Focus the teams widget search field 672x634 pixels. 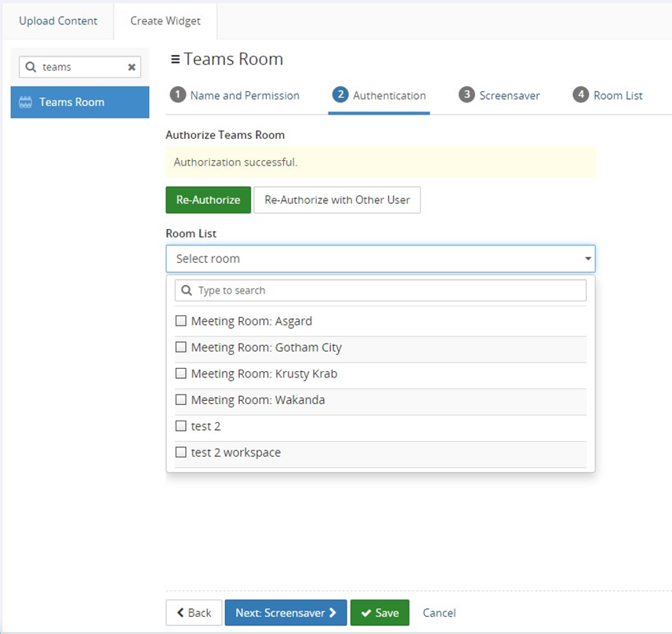point(80,67)
